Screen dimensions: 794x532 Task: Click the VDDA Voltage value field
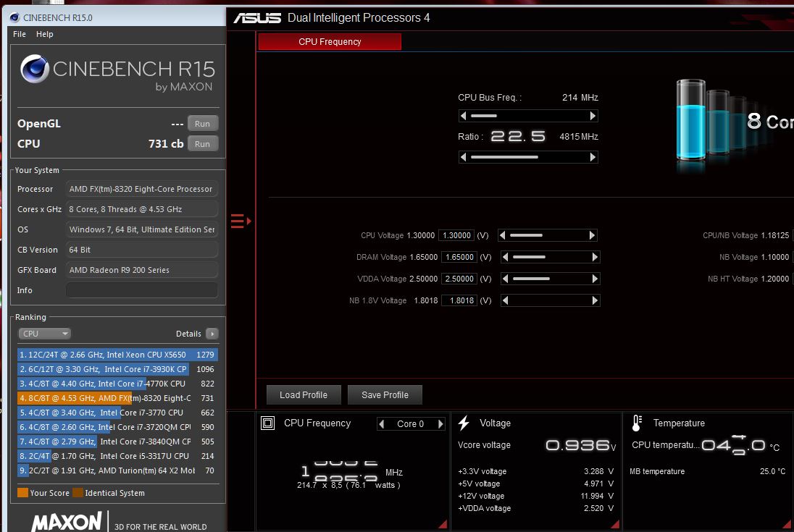459,279
